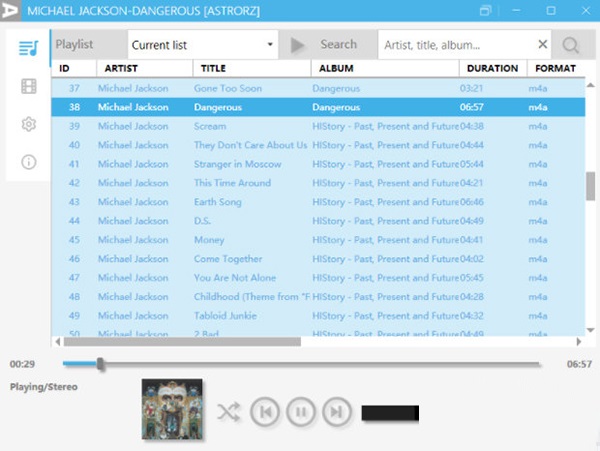Viewport: 600px width, 451px height.
Task: Switch to compact mode via title bar icon
Action: [485, 10]
